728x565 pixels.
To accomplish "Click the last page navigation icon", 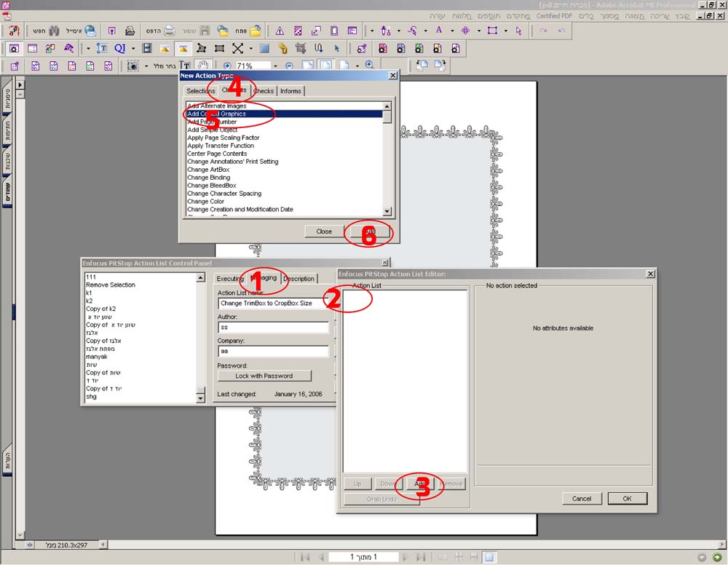I will [x=421, y=557].
